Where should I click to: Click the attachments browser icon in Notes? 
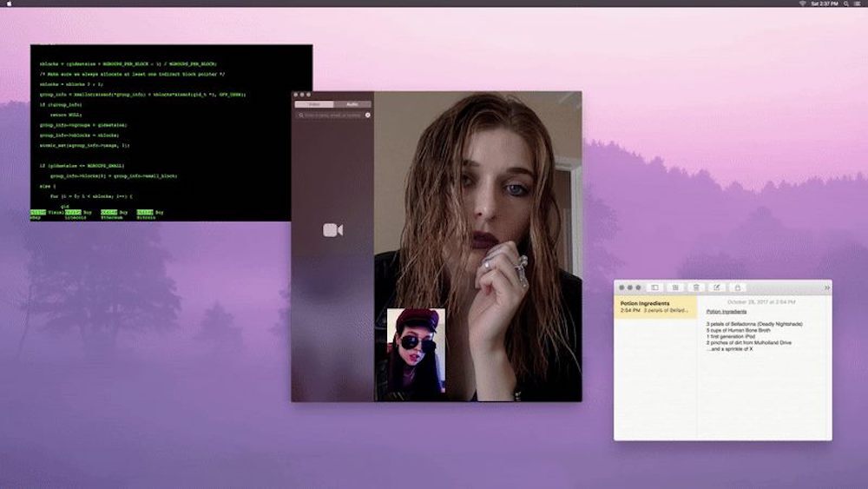(x=675, y=287)
